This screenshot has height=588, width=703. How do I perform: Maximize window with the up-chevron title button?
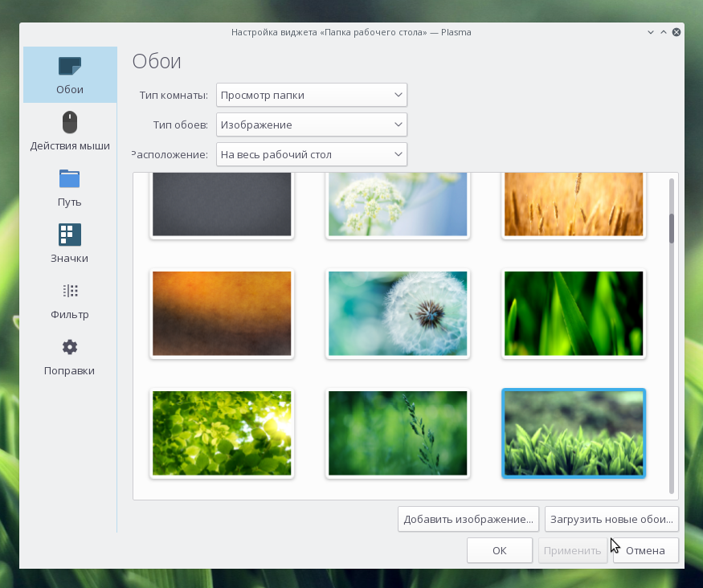pos(664,32)
